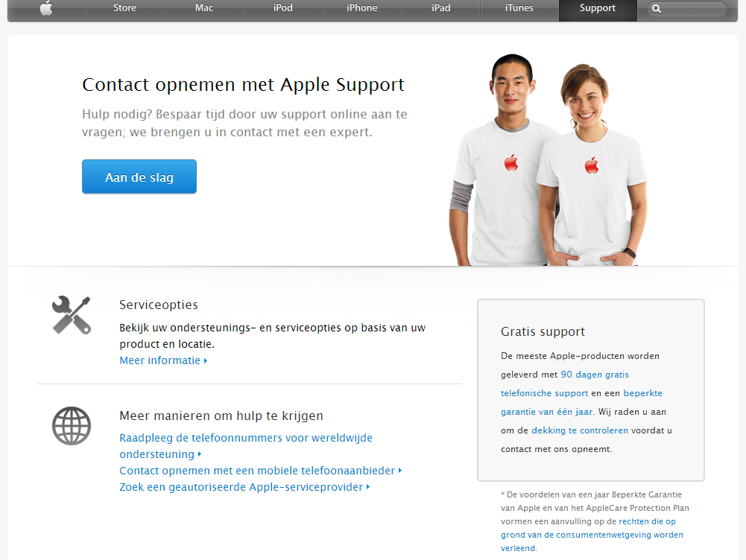Focus the search field in navigation bar
This screenshot has width=746, height=560.
[x=687, y=8]
